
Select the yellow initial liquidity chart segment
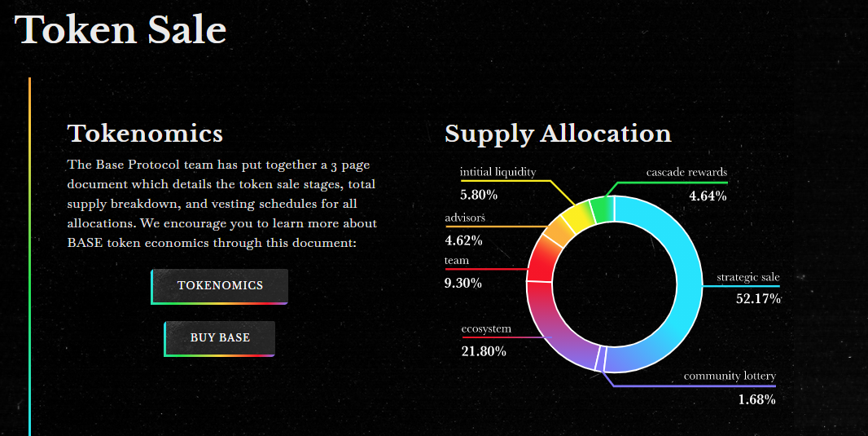[x=577, y=218]
